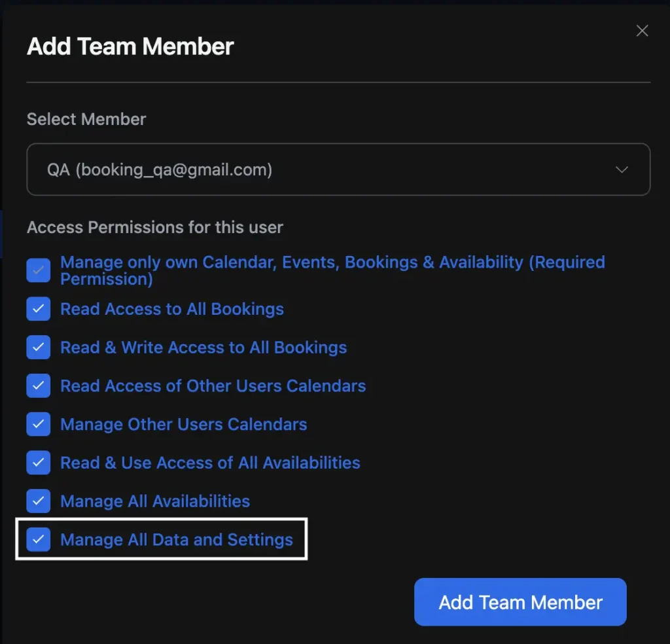This screenshot has width=670, height=644.
Task: Toggle off Manage Other Users Calendars
Action: pos(39,424)
